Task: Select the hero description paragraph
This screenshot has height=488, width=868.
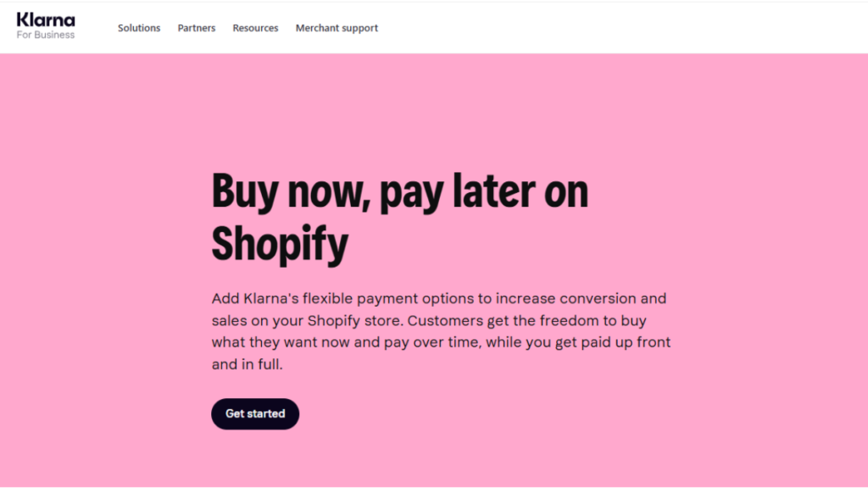Action: pyautogui.click(x=441, y=330)
